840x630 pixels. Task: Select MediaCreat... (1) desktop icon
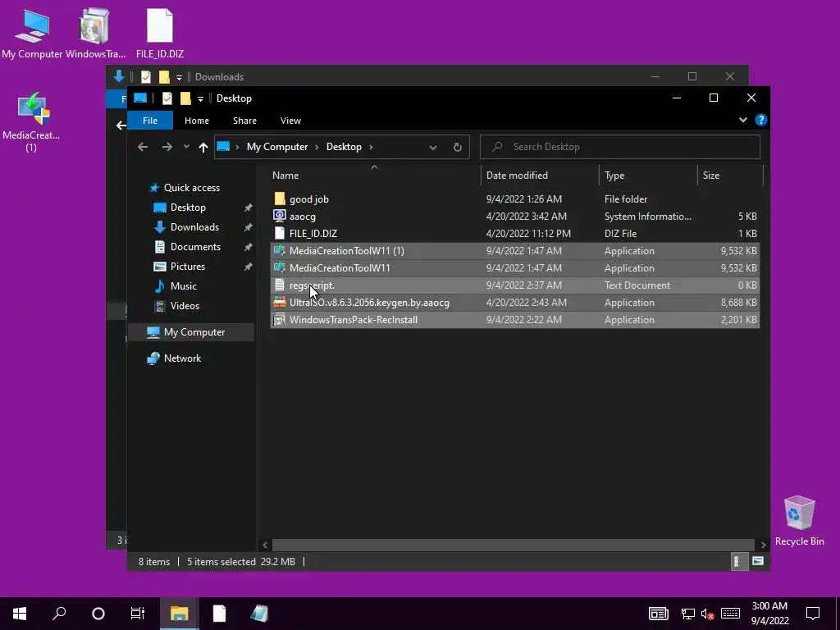point(31,122)
